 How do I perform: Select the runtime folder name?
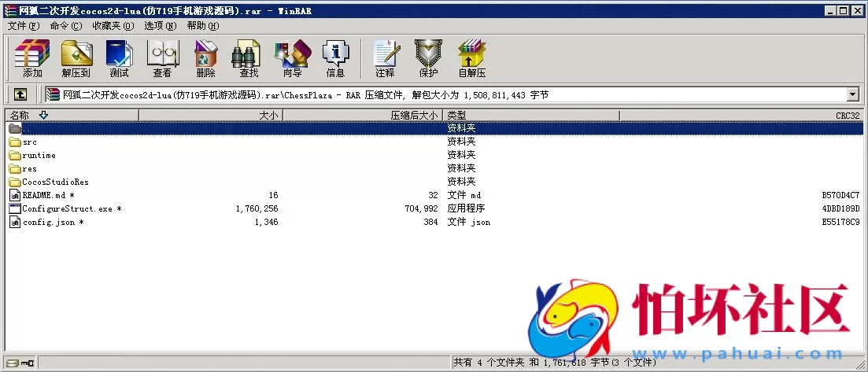[x=39, y=155]
